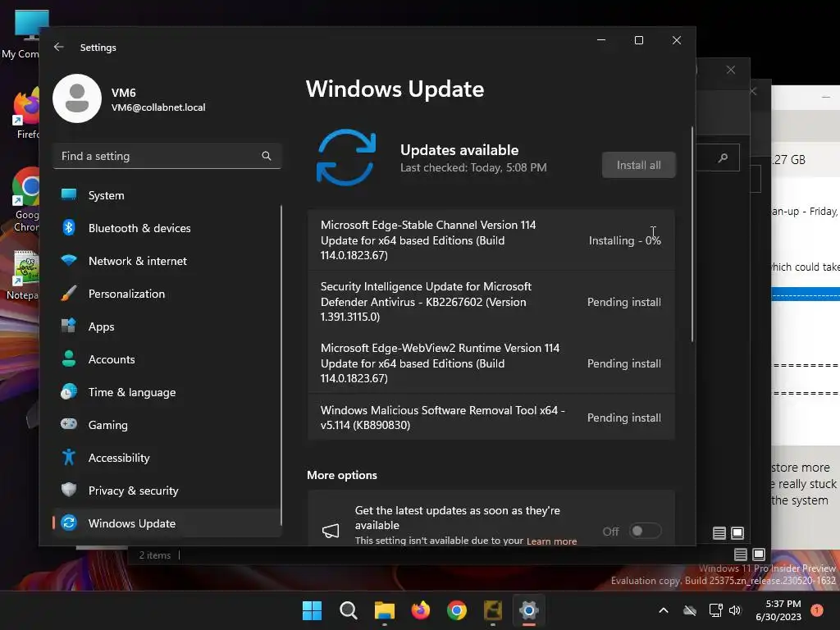
Task: Click search icon in background Explorer window
Action: click(x=724, y=157)
